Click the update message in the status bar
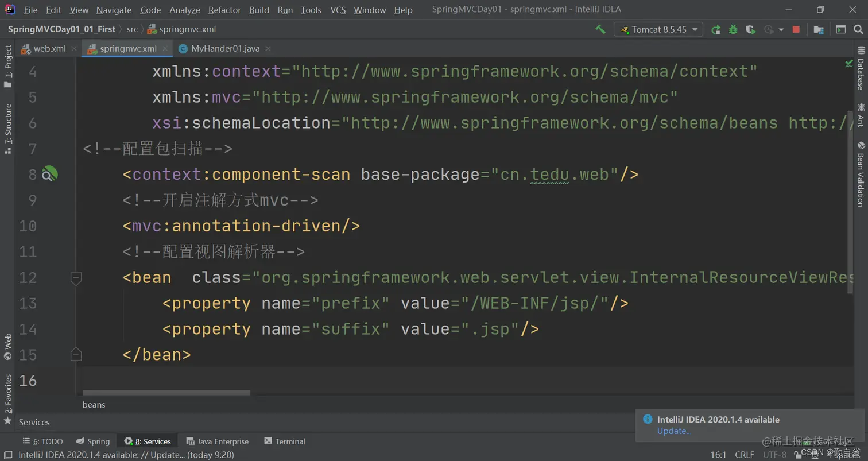868x461 pixels. click(x=126, y=455)
